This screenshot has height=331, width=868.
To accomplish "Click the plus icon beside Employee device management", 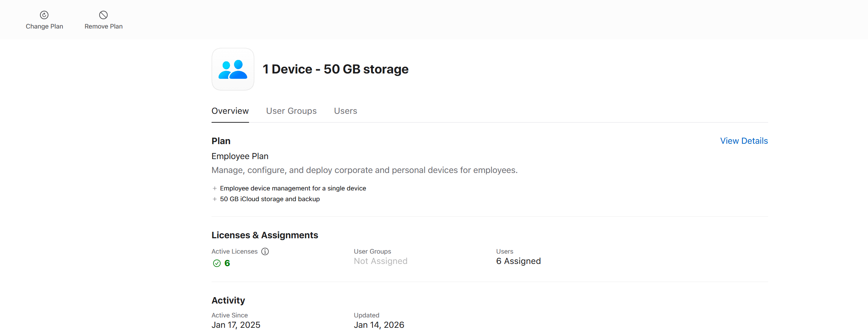I will 214,188.
